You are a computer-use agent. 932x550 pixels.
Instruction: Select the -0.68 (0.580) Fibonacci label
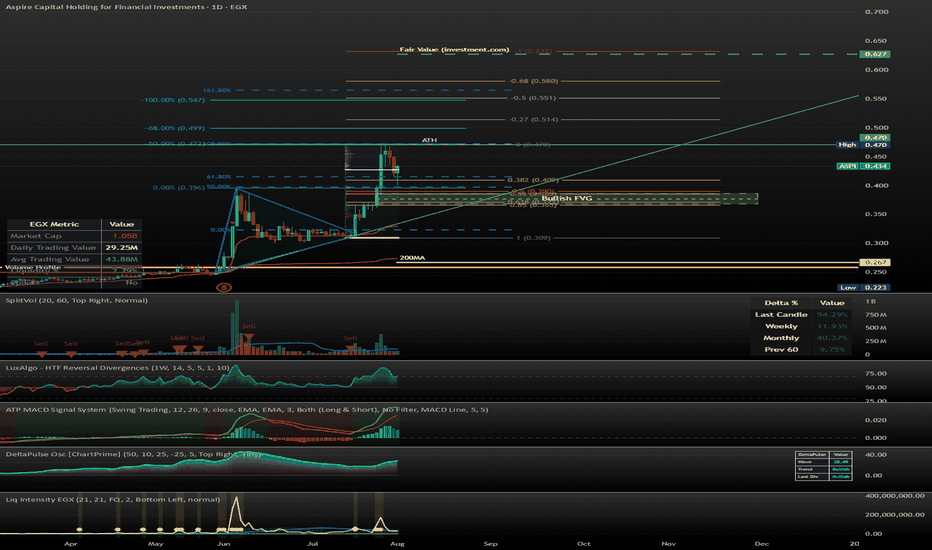(x=533, y=81)
